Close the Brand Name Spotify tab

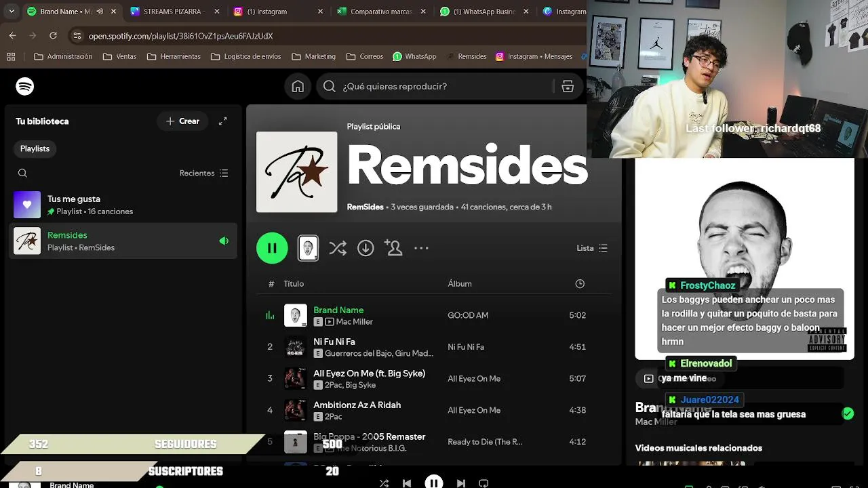tap(113, 12)
